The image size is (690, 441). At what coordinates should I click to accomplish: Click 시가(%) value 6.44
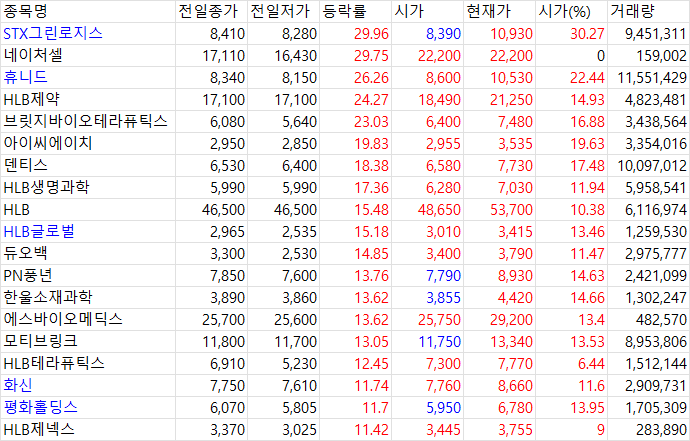click(591, 364)
